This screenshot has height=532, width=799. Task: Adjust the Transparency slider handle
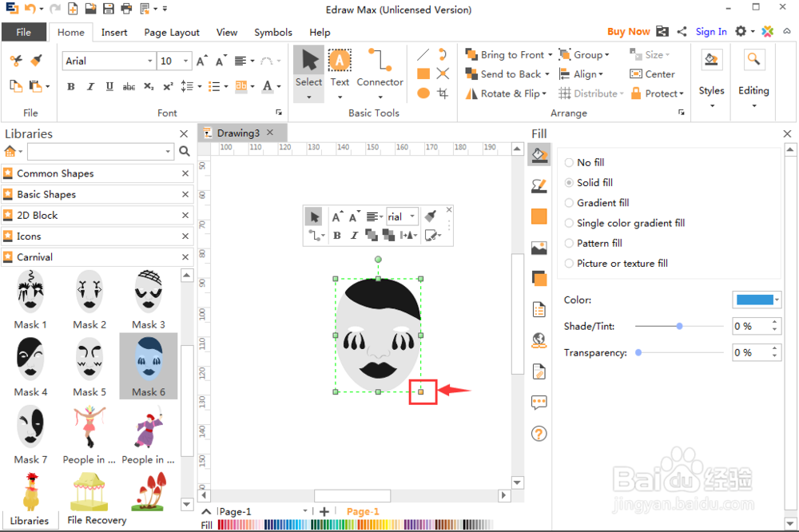coord(638,352)
